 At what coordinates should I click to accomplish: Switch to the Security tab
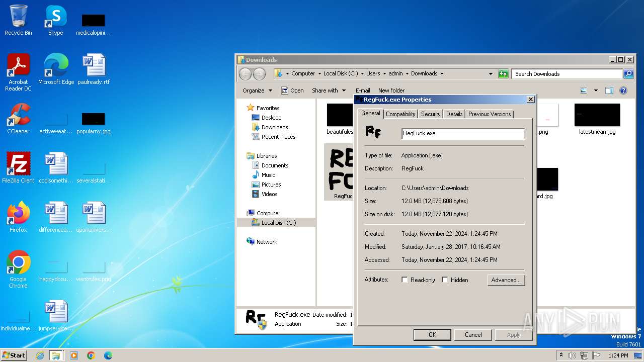[x=431, y=114]
